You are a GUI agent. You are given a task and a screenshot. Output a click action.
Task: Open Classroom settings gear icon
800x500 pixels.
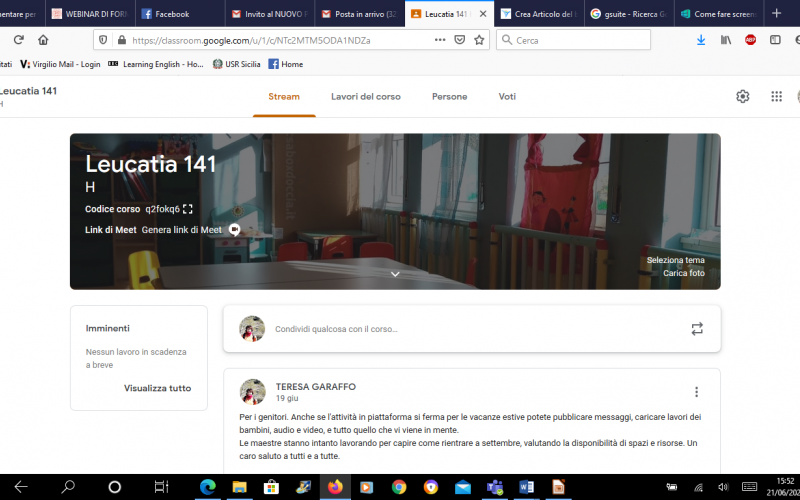point(743,96)
